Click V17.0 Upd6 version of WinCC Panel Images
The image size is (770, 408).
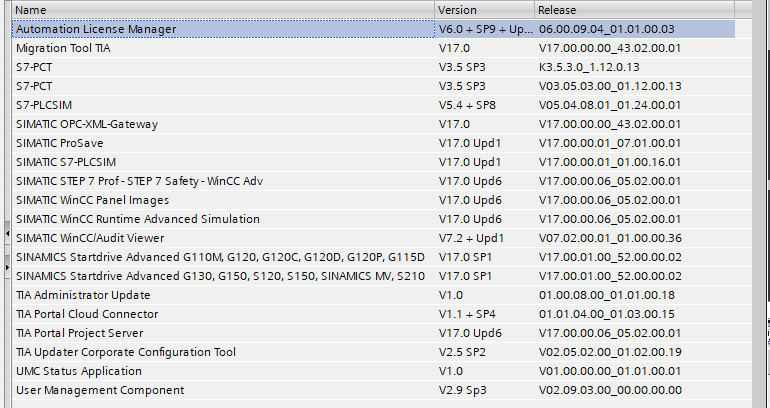pyautogui.click(x=470, y=200)
